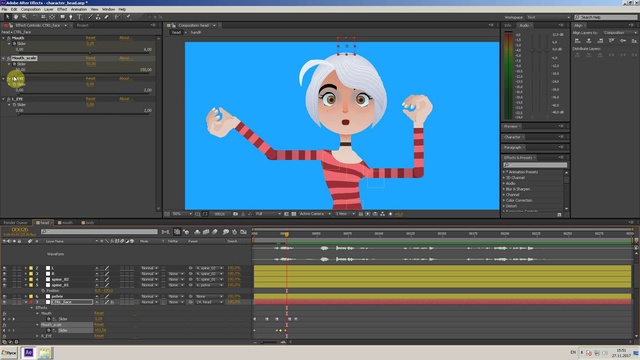This screenshot has width=640, height=360.
Task: Click the live update icon in timeline
Action: (177, 232)
